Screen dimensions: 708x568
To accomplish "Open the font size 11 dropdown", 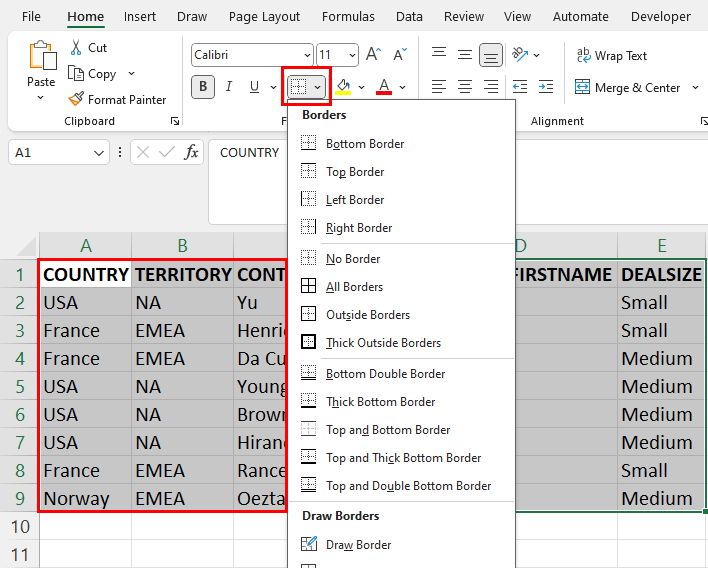I will click(352, 55).
